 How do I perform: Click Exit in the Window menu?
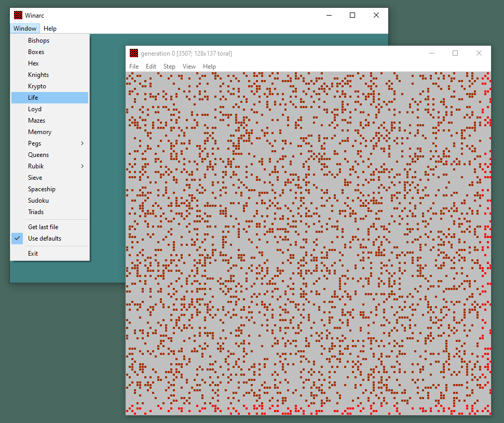pos(50,254)
